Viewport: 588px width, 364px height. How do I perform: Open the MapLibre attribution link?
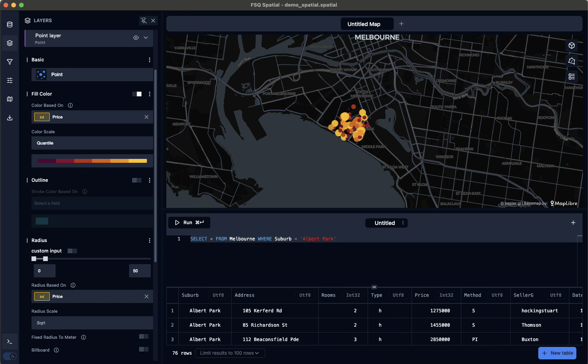[564, 203]
